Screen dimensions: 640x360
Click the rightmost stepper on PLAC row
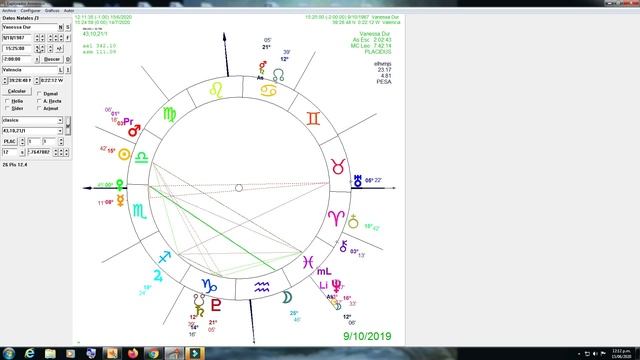(61, 141)
